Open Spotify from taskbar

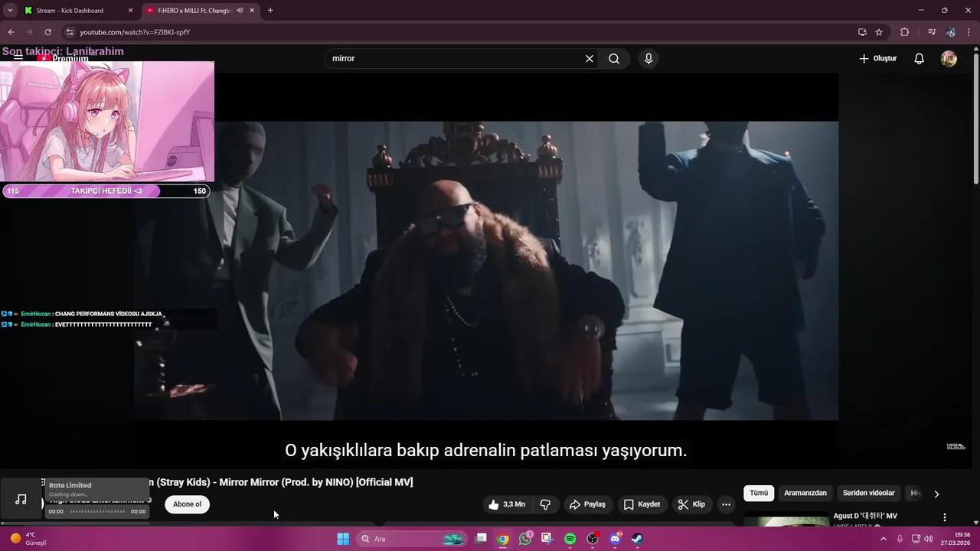click(570, 539)
